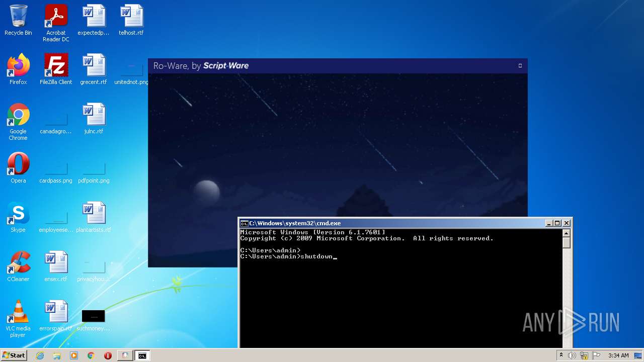Screen dimensions: 644x362
Task: Maximize the cmd.exe window
Action: tap(557, 223)
